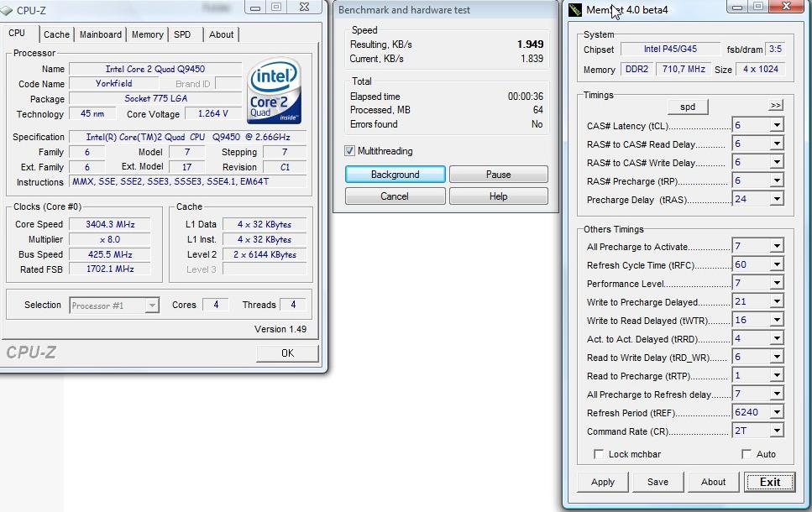Open the Write to Read Delayed (tWTR) dropdown
The width and height of the screenshot is (812, 512).
coord(777,321)
